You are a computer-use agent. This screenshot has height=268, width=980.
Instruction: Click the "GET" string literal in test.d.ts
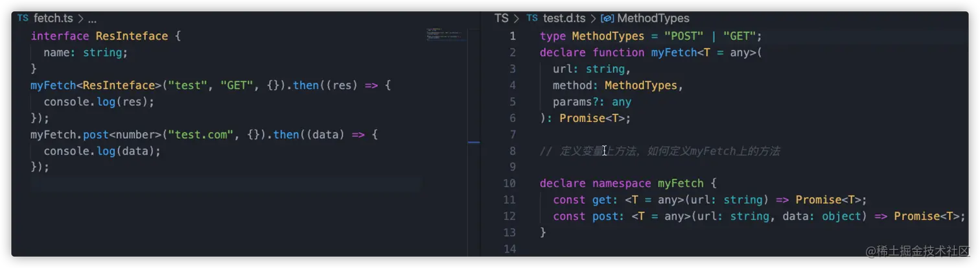click(740, 36)
